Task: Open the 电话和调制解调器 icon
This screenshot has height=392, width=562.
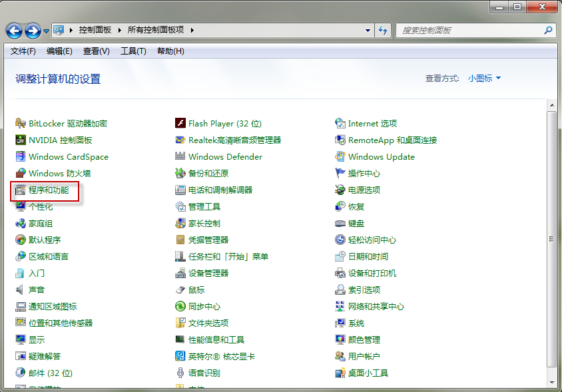Action: (x=180, y=190)
